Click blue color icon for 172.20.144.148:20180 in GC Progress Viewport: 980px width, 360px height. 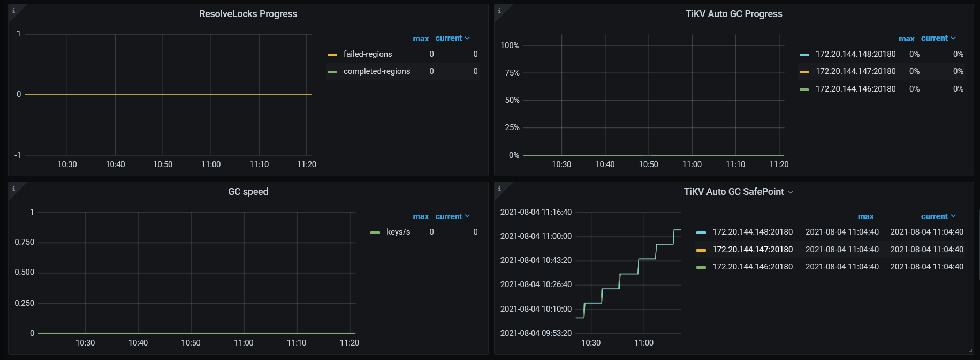(x=804, y=55)
